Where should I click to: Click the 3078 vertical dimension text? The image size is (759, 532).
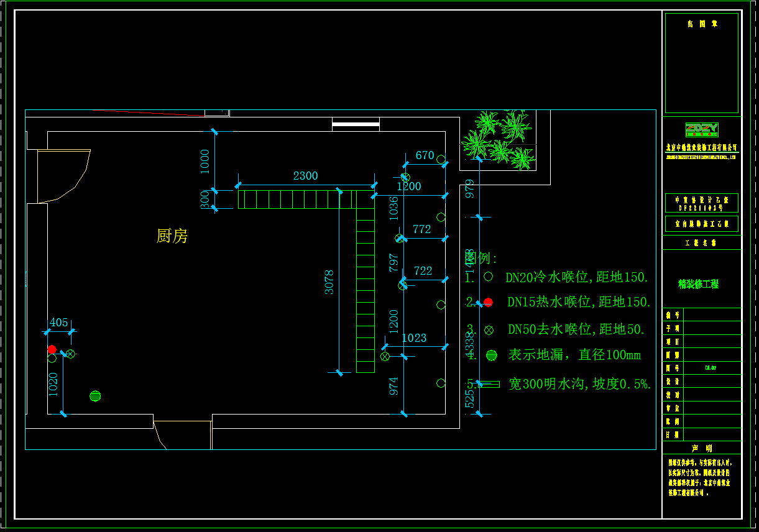click(329, 282)
